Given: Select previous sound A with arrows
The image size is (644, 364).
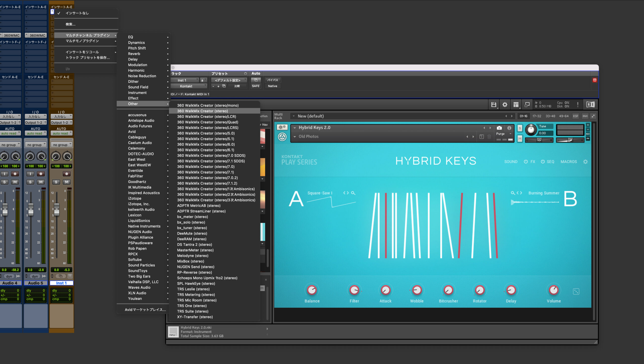Looking at the screenshot, I should tap(344, 193).
